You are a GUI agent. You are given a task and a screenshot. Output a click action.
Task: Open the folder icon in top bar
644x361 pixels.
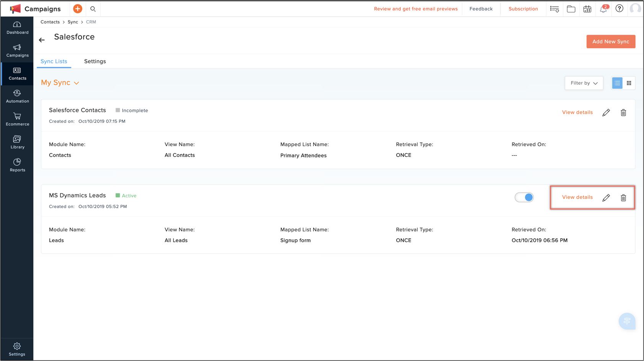tap(571, 9)
